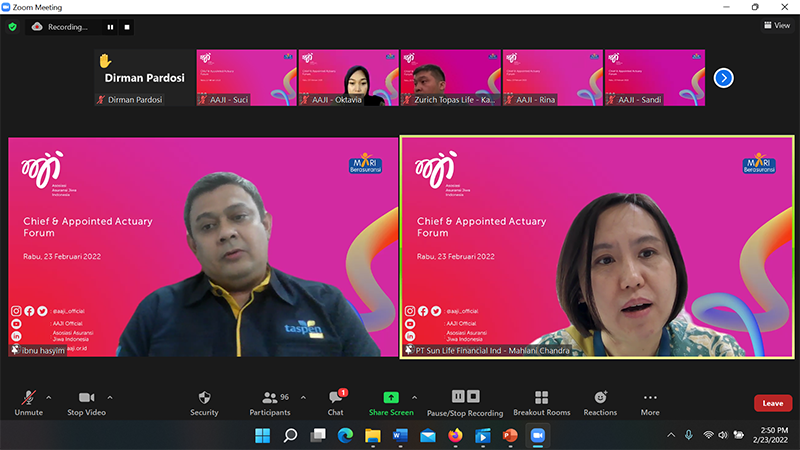Select AAJI - Sandi video thumbnail
The width and height of the screenshot is (800, 450).
655,78
